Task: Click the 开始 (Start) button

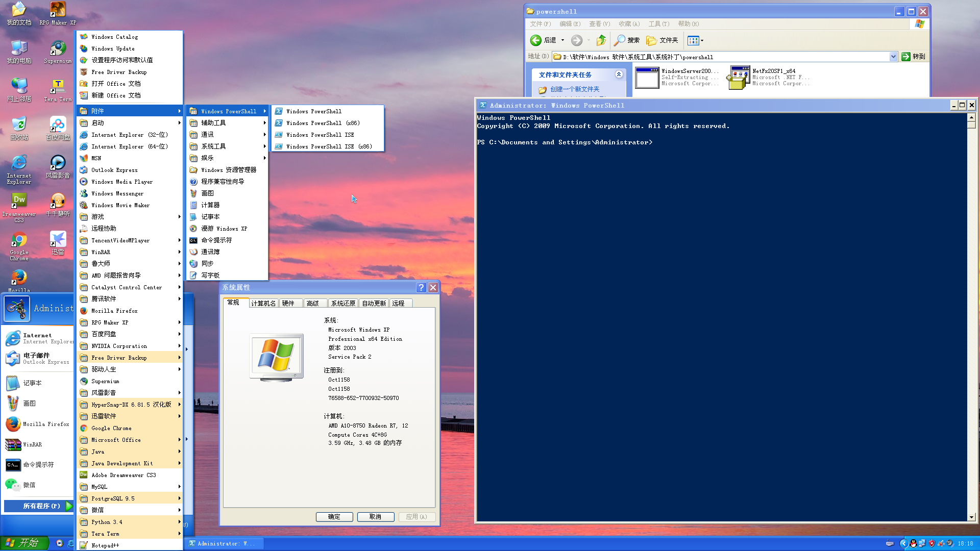Action: (24, 543)
